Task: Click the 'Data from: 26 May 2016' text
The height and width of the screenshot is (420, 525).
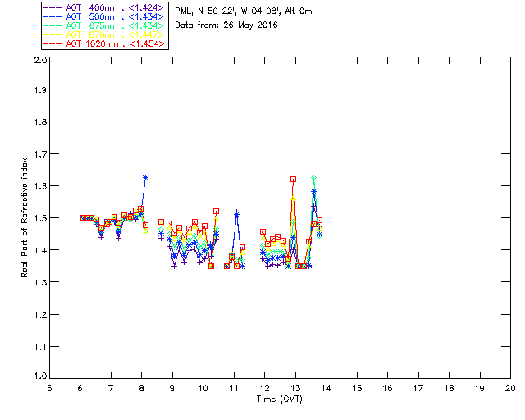Action: pyautogui.click(x=226, y=25)
